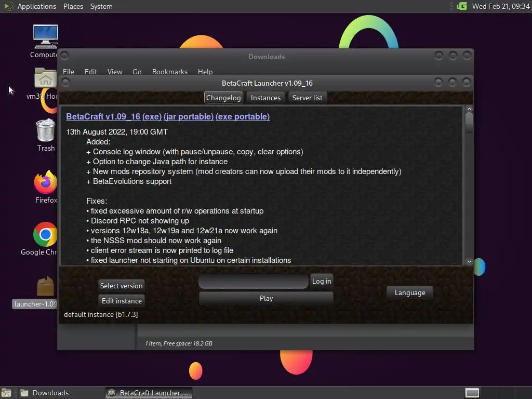Viewport: 532px width, 399px height.
Task: Open the BetaCraft v1.09_16 link
Action: click(x=103, y=117)
